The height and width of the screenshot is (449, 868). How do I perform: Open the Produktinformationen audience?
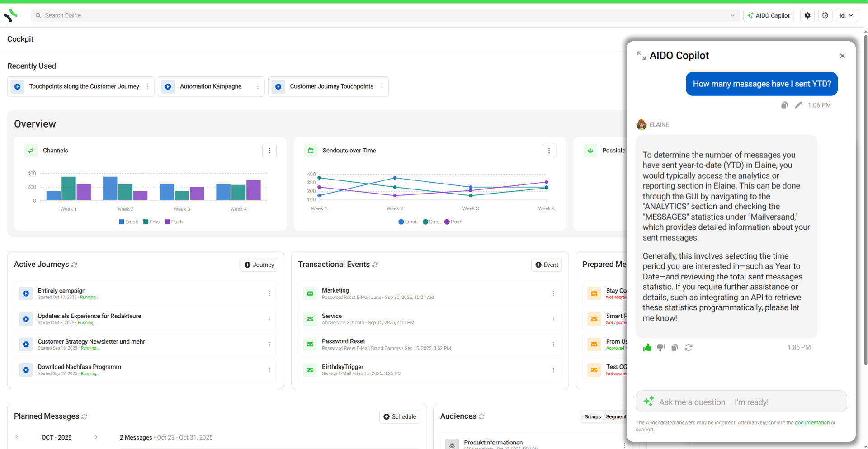click(493, 443)
